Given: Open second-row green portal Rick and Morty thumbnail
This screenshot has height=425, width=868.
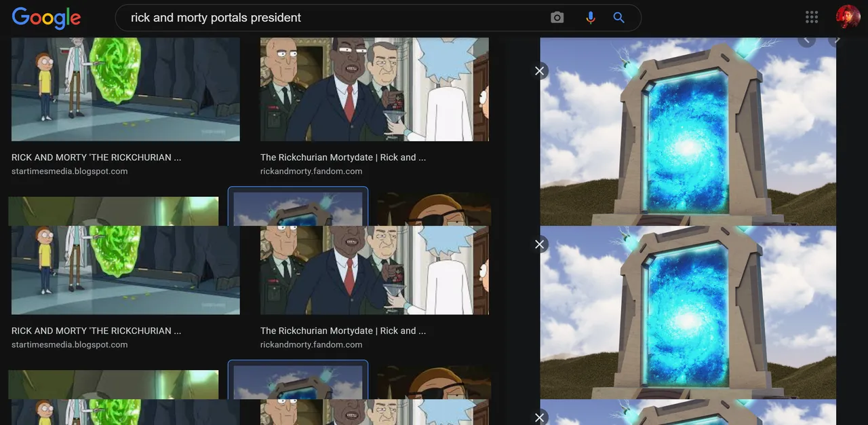Looking at the screenshot, I should tap(125, 270).
